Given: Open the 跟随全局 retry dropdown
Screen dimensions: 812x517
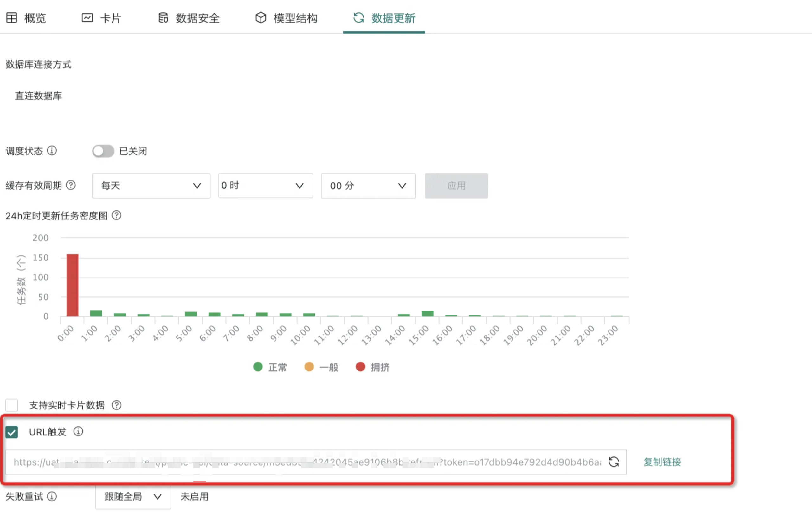Looking at the screenshot, I should 133,497.
